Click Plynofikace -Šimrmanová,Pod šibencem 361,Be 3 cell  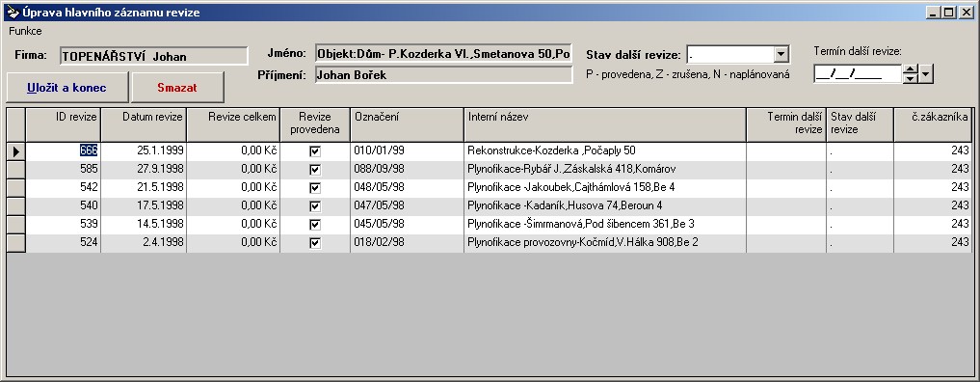pos(605,224)
